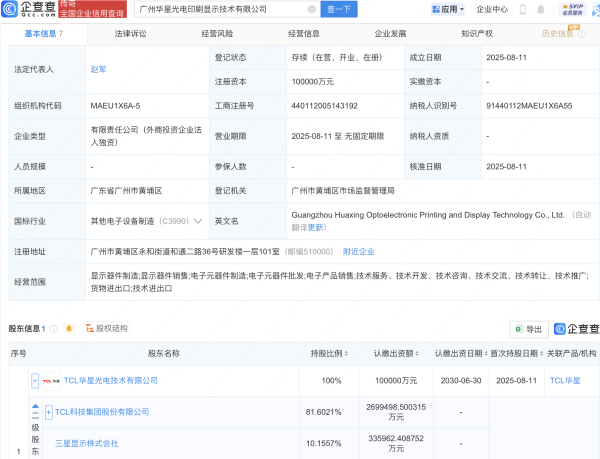Open the 知识产权 tab
Image resolution: width=600 pixels, height=459 pixels.
(477, 34)
